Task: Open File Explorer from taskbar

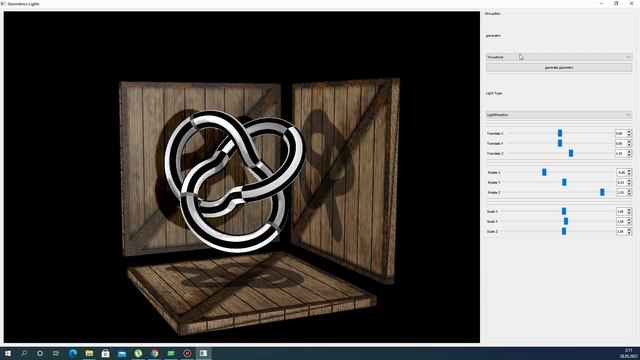Action: [x=89, y=353]
